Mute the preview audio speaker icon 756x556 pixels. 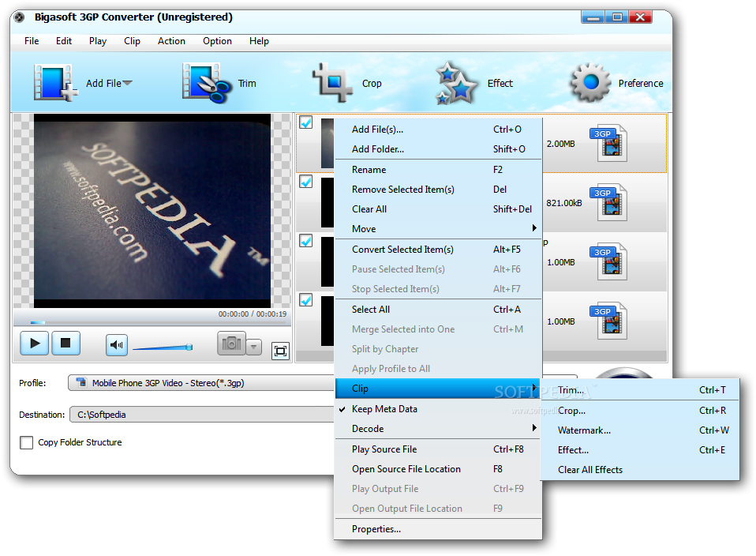click(x=116, y=344)
